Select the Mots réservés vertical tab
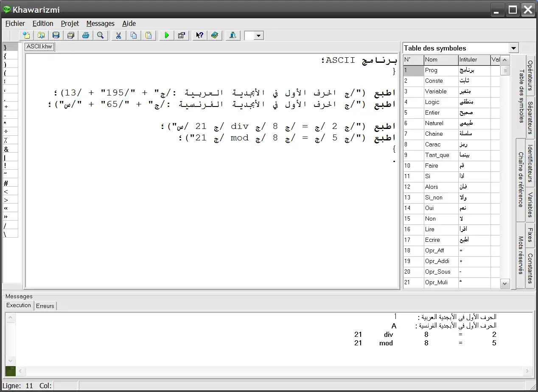Image resolution: width=538 pixels, height=392 pixels. 521,255
